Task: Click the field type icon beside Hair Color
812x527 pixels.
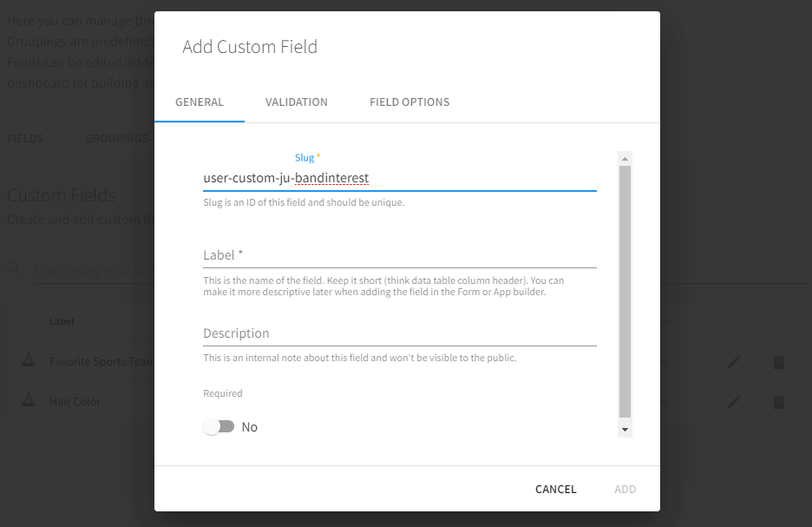Action: 29,401
